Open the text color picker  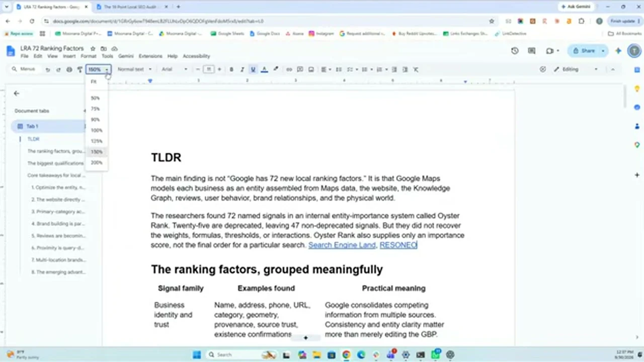pos(265,69)
